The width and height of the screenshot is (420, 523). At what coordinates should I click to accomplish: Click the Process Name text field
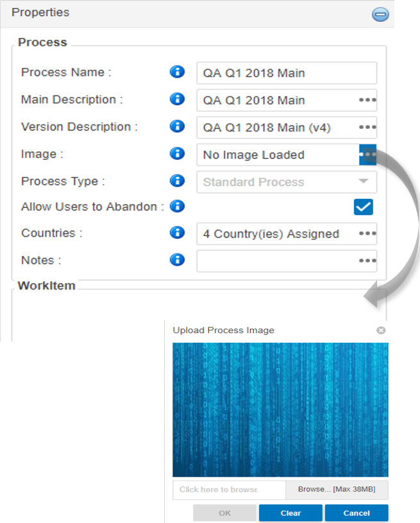pyautogui.click(x=287, y=73)
